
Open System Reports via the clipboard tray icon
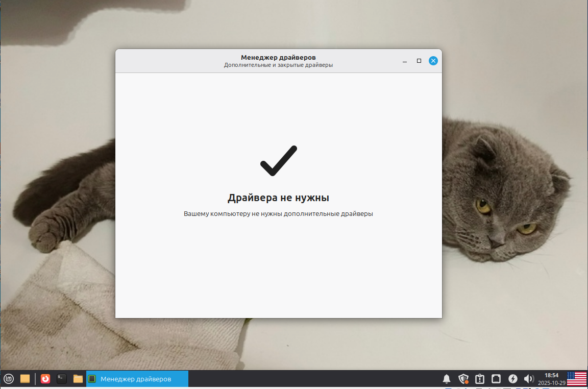click(480, 379)
